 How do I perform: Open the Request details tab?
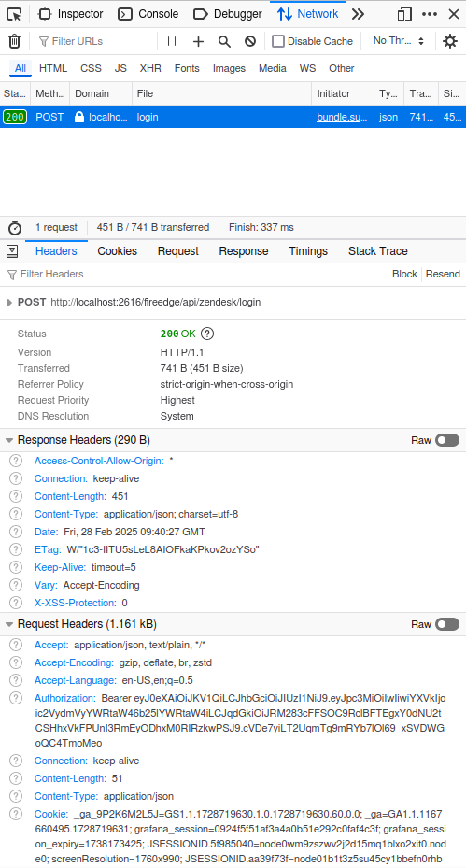[x=178, y=251]
